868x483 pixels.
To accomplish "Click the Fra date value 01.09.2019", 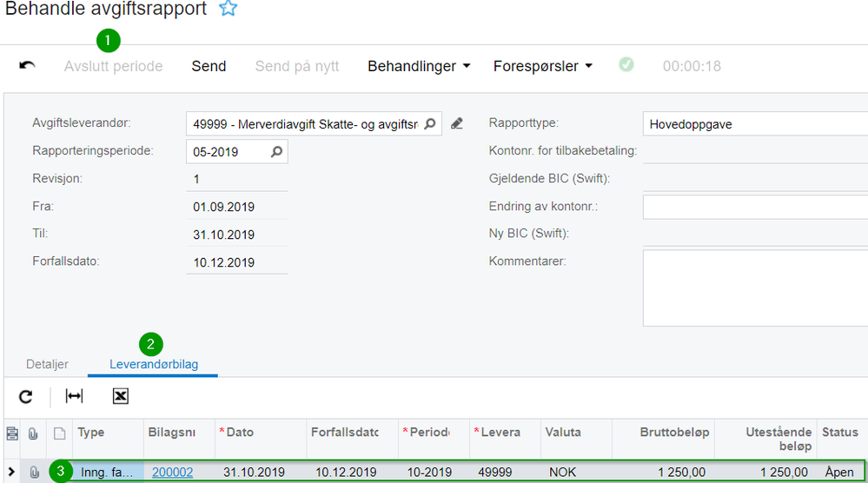I will click(x=224, y=207).
